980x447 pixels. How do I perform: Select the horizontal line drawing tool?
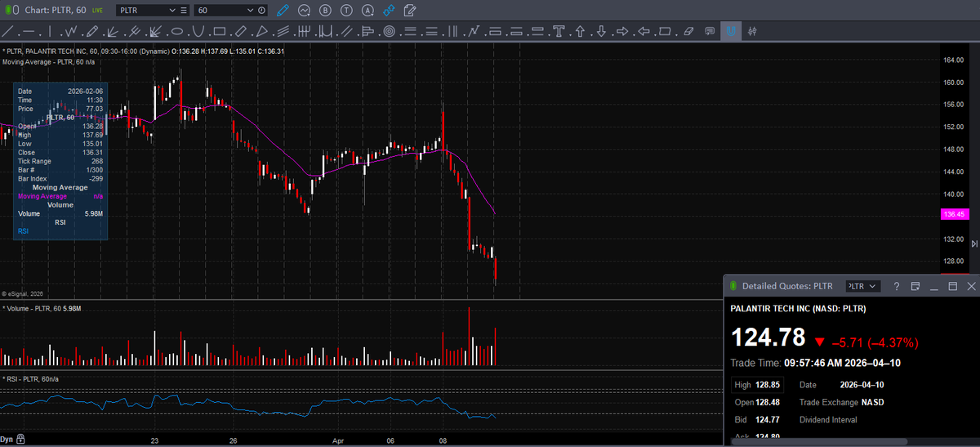[29, 31]
